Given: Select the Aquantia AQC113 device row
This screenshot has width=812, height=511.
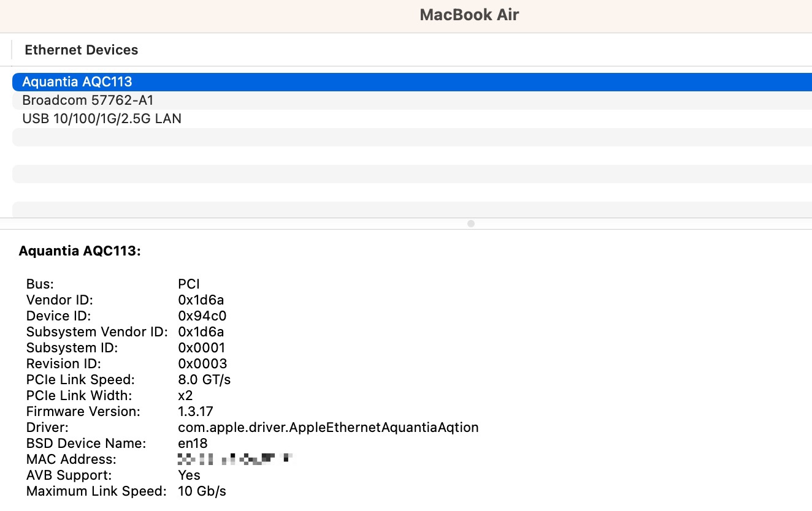Looking at the screenshot, I should click(x=412, y=82).
